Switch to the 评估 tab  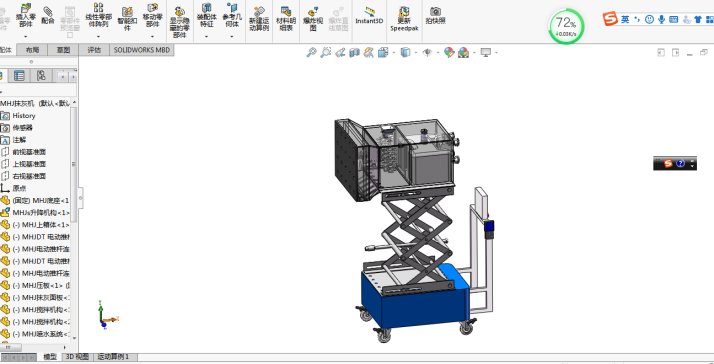[94, 50]
